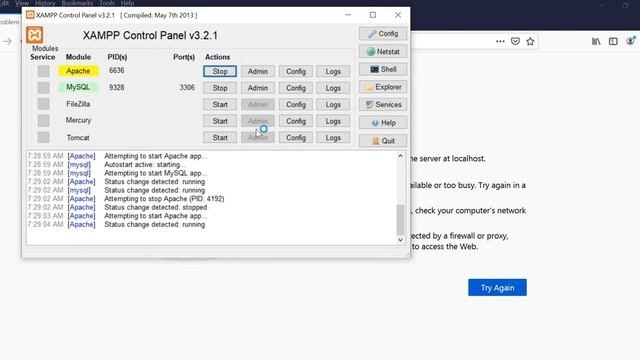Viewport: 640px width, 360px height.
Task: Click the log panel scrollbar thumb
Action: [x=400, y=219]
